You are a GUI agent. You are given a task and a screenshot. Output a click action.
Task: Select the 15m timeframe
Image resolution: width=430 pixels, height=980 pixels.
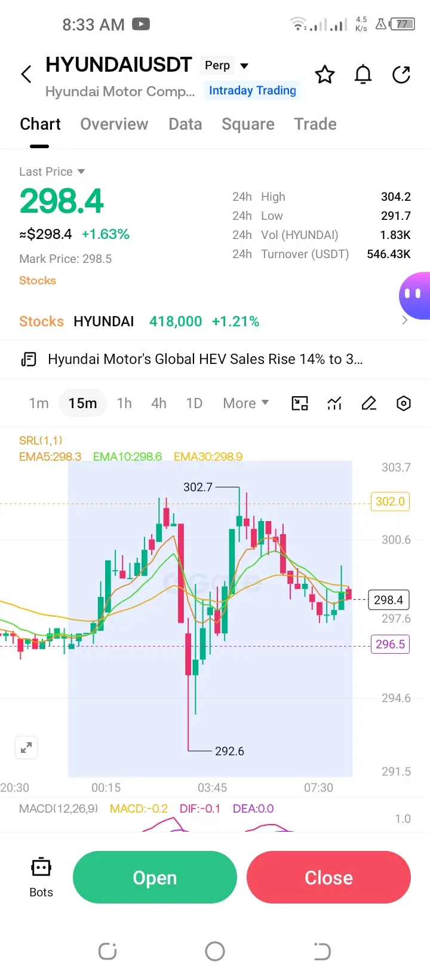coord(82,403)
